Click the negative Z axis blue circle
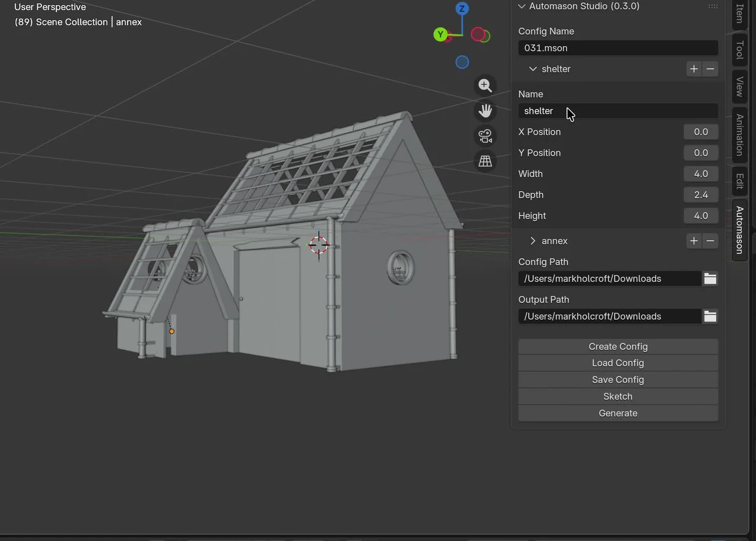Image resolution: width=756 pixels, height=541 pixels. click(462, 62)
